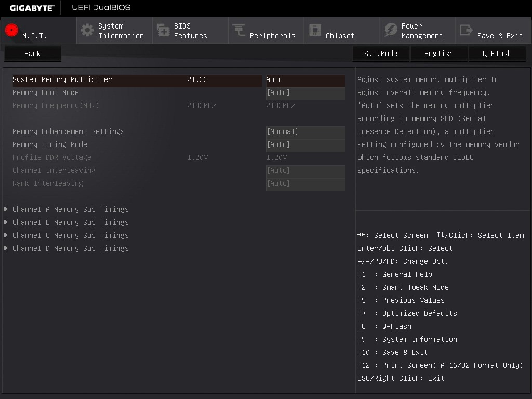This screenshot has height=399, width=532.
Task: Click the red M.I.T. circle icon
Action: tap(11, 30)
